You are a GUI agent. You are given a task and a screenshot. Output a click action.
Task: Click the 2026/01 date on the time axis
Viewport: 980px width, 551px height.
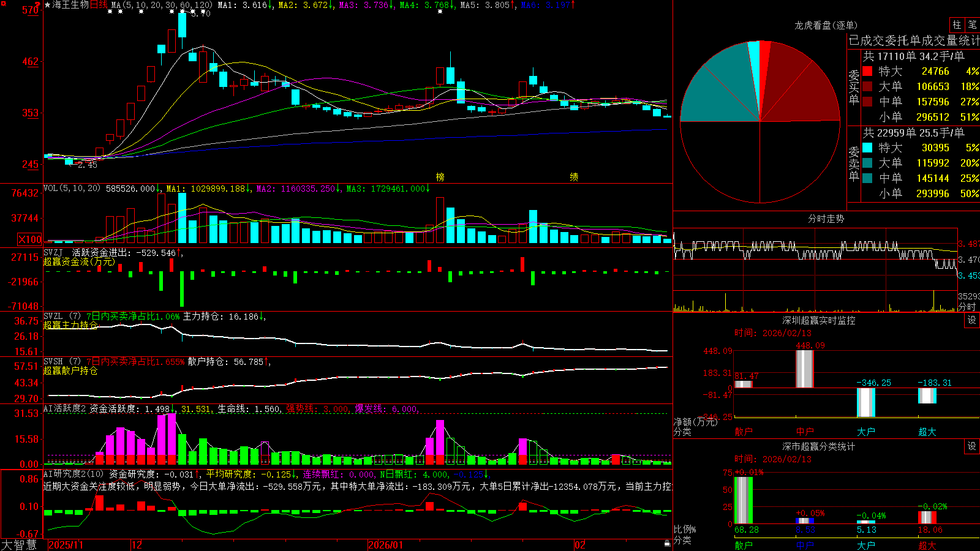click(x=385, y=545)
